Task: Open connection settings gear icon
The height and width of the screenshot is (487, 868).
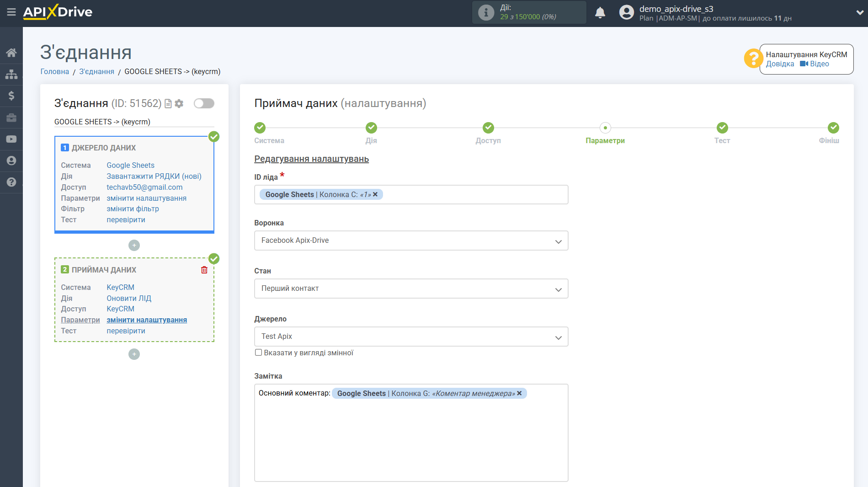Action: 179,104
